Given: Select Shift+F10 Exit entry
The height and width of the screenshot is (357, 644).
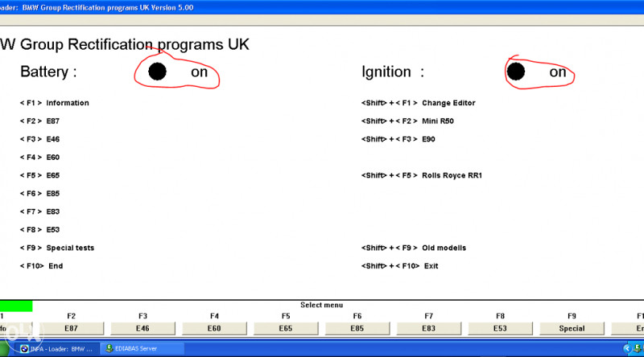Looking at the screenshot, I should (400, 266).
